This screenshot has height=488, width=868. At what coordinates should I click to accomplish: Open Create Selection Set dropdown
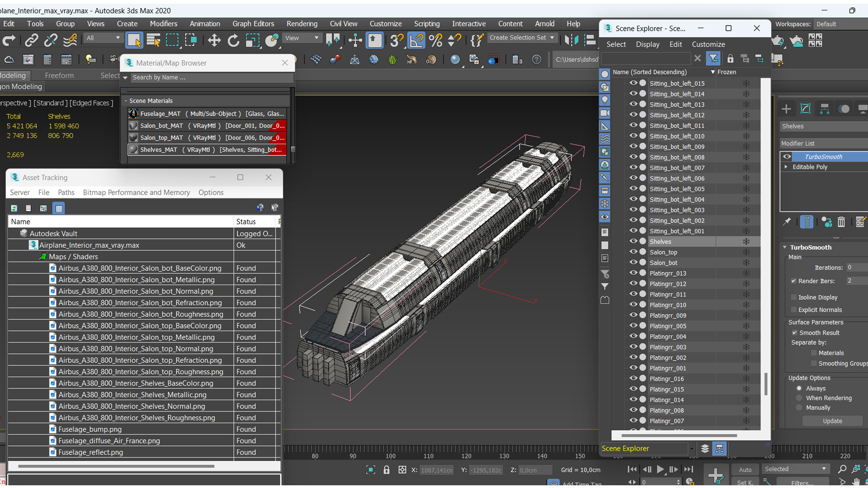[522, 38]
